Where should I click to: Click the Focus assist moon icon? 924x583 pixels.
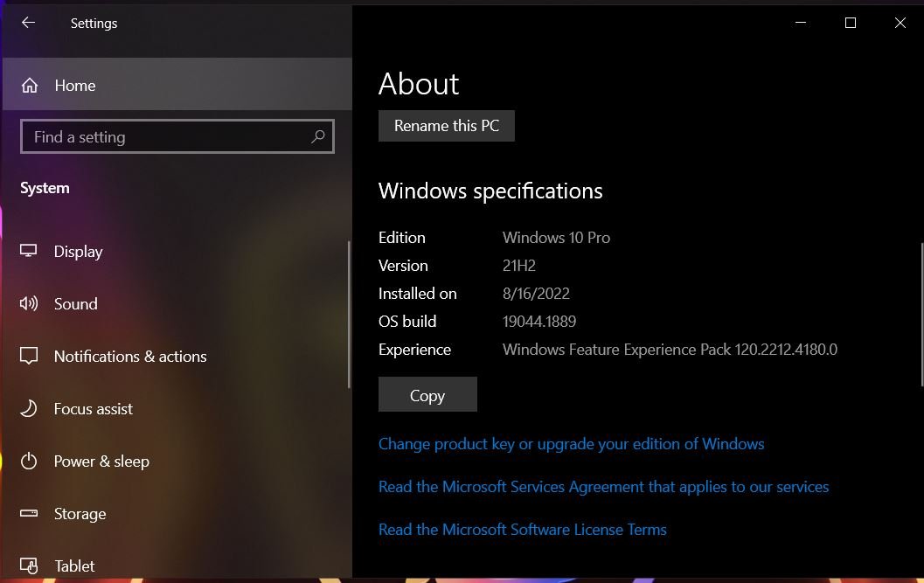pos(28,408)
